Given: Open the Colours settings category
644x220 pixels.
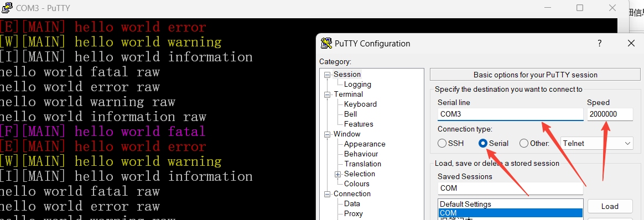Looking at the screenshot, I should coord(356,184).
